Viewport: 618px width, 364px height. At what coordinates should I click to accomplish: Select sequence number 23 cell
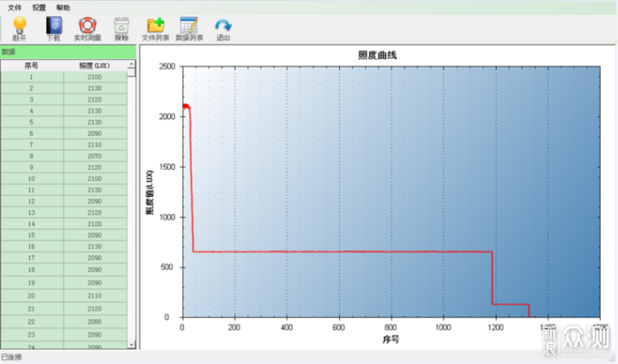pos(32,335)
